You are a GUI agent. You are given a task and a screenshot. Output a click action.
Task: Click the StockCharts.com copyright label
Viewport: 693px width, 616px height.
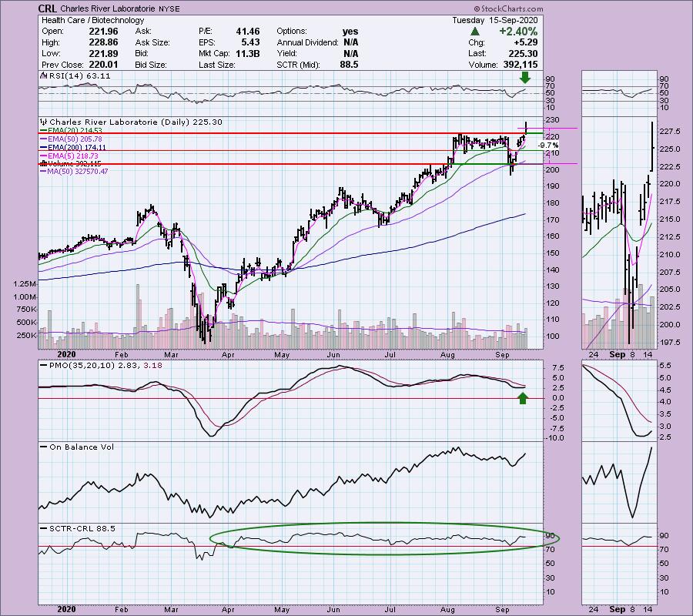point(508,8)
